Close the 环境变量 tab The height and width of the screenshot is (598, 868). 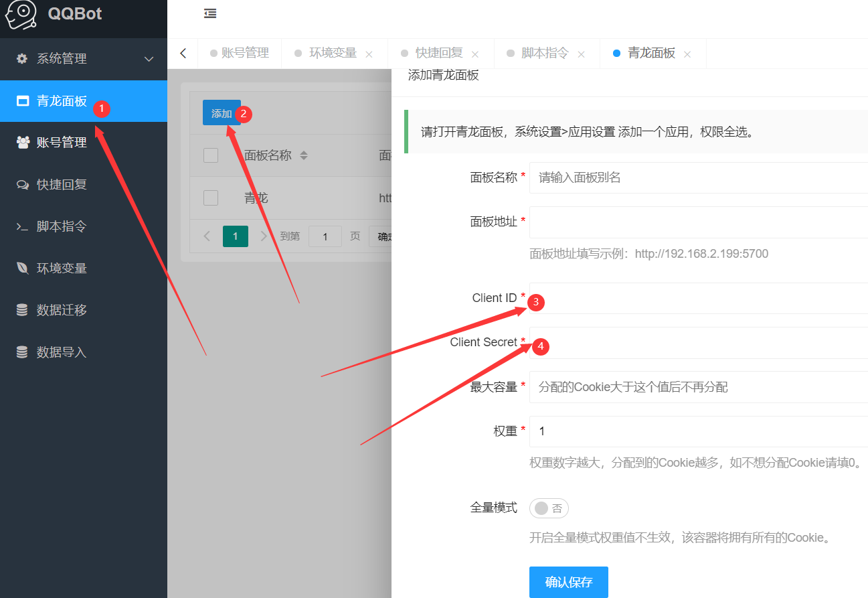click(369, 54)
